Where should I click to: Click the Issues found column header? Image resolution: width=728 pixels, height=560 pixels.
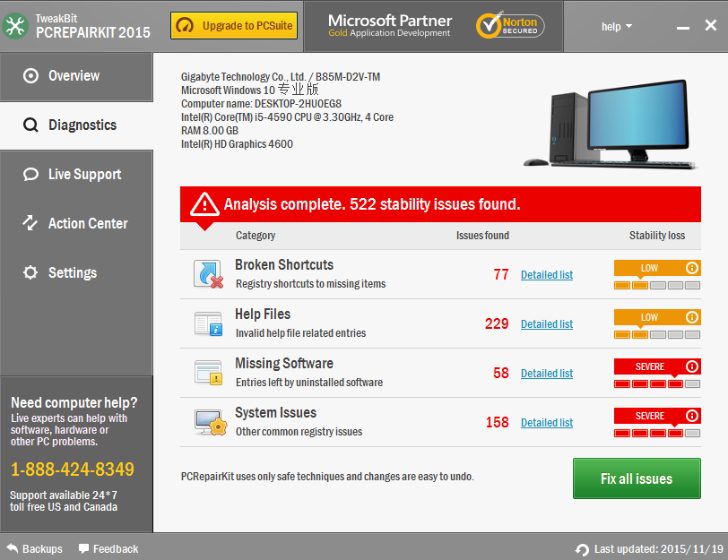pos(482,236)
